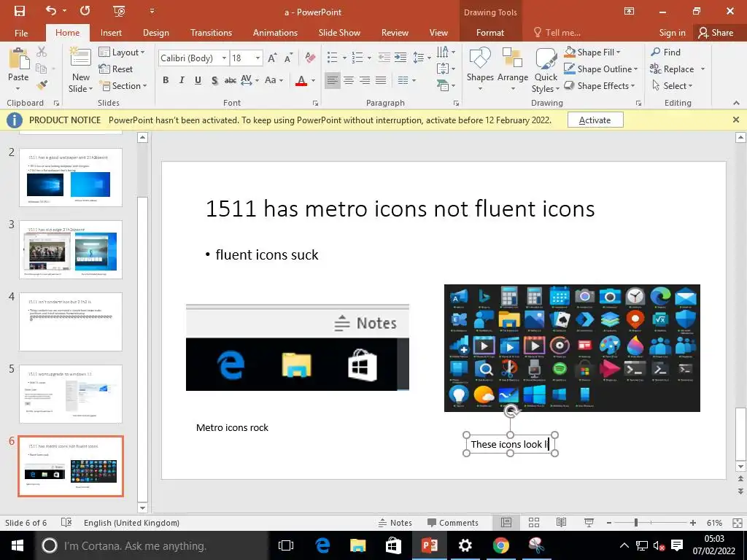Switch to Slide Sorter view

[x=534, y=522]
